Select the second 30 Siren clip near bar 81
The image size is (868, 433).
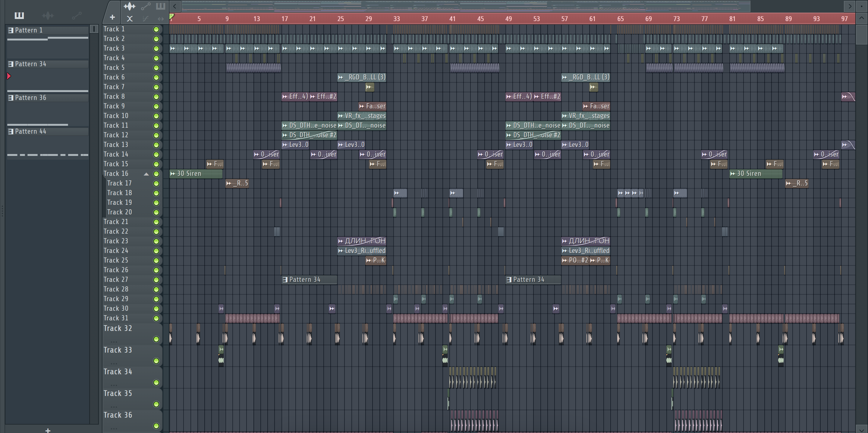[756, 174]
